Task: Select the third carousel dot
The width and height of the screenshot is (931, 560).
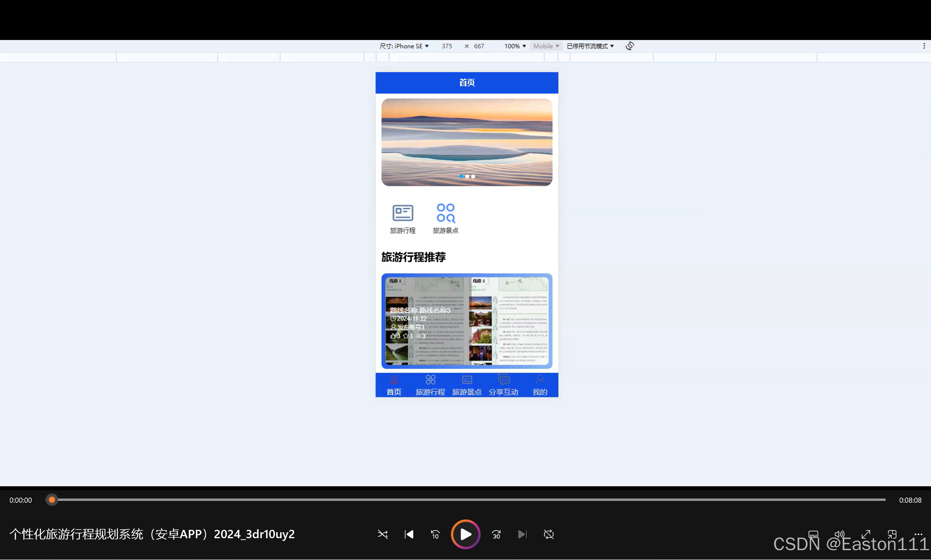Action: click(x=473, y=176)
